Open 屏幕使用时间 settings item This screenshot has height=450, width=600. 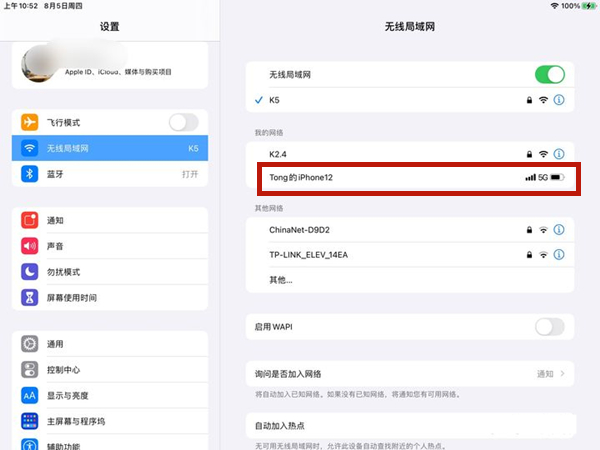(x=110, y=297)
